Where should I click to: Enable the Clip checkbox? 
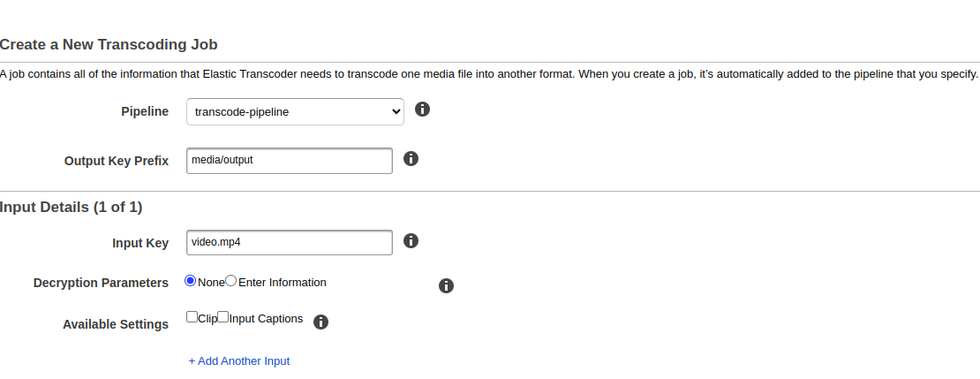pos(192,316)
